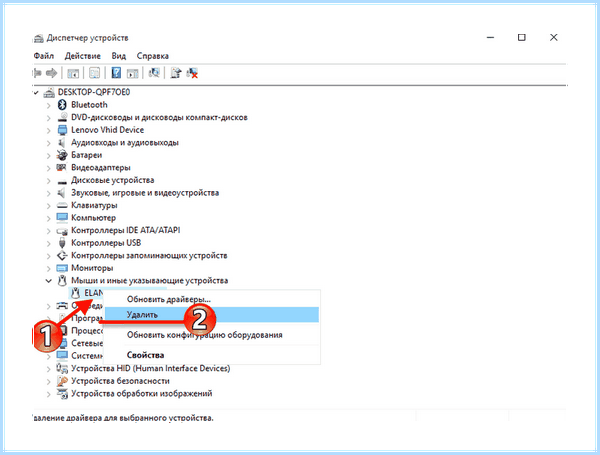Open the Справка menu
The width and height of the screenshot is (600, 455).
153,56
